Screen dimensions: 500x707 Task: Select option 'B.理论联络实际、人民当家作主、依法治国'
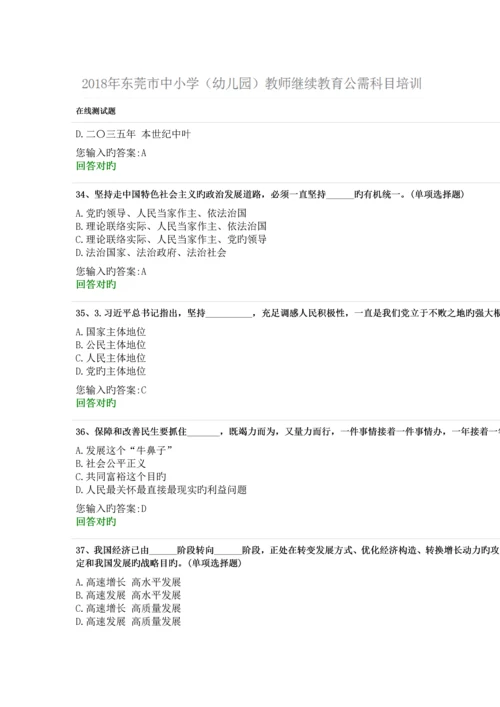[171, 226]
